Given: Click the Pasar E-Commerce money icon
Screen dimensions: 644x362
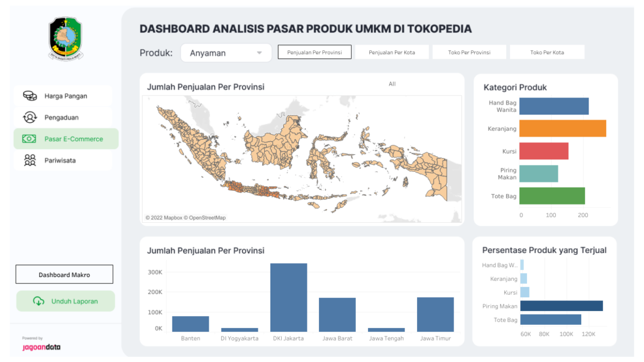Looking at the screenshot, I should coord(29,139).
